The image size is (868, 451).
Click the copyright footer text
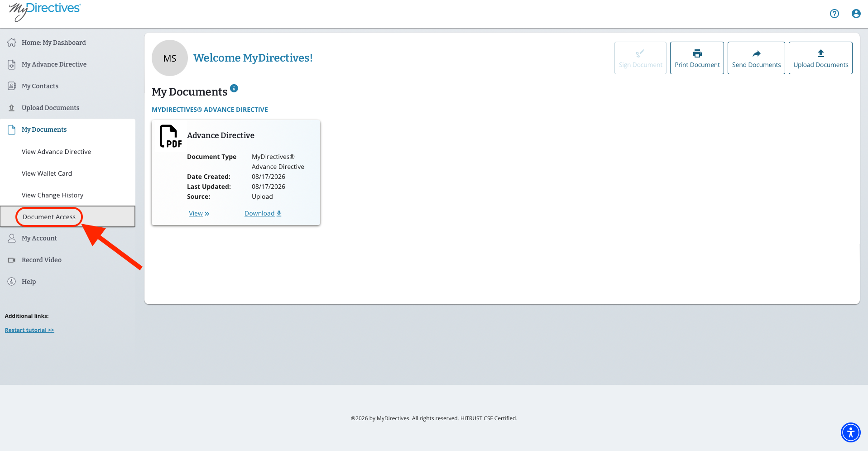434,418
